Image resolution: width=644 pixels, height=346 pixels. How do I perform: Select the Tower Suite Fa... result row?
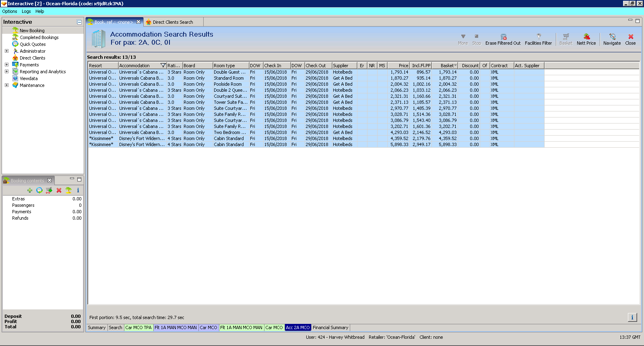coord(316,102)
